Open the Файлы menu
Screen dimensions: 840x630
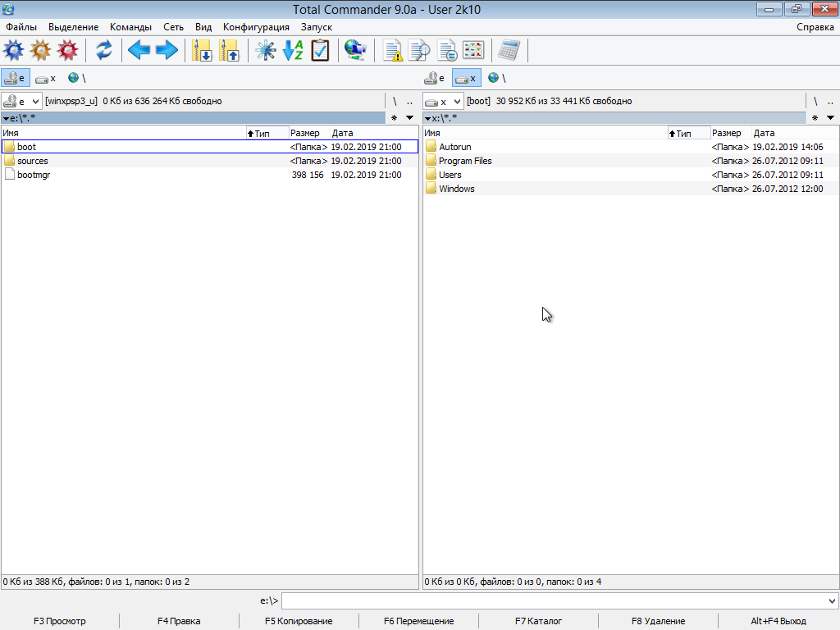pos(21,27)
